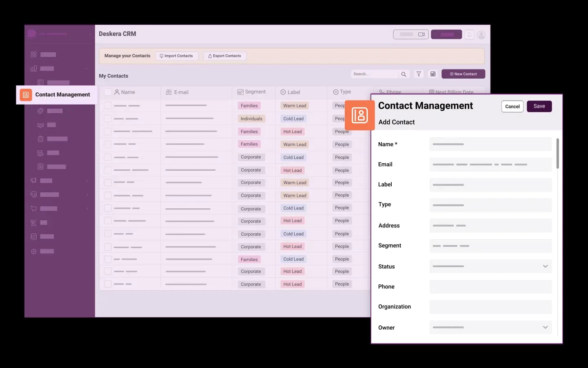Expand the megaphone sidebar section chevron

point(87,181)
